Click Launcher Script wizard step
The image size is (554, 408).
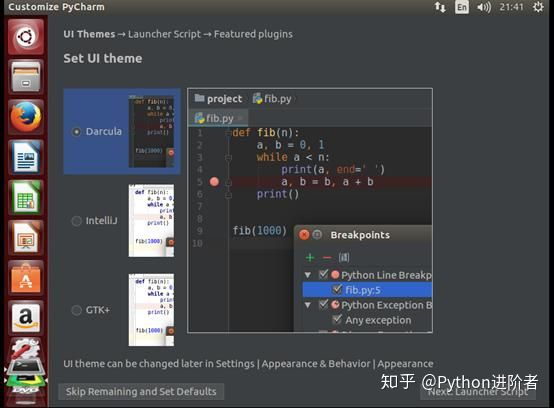[x=164, y=34]
